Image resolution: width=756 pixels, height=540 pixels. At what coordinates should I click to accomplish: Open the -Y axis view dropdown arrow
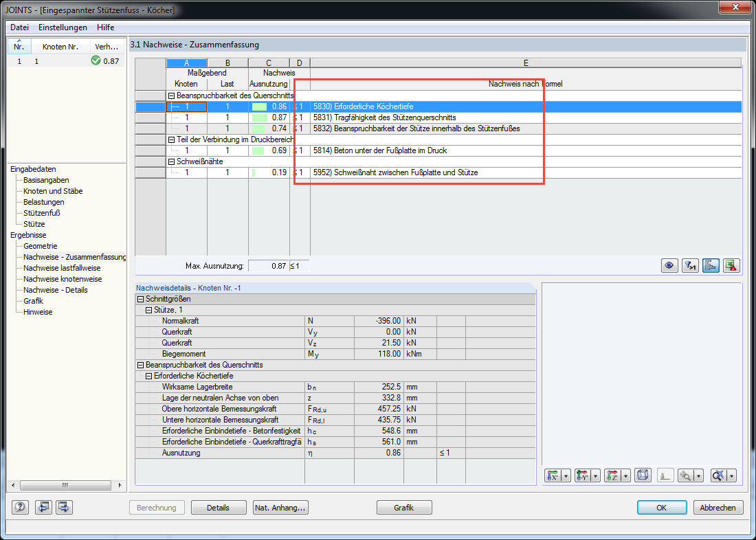click(595, 476)
